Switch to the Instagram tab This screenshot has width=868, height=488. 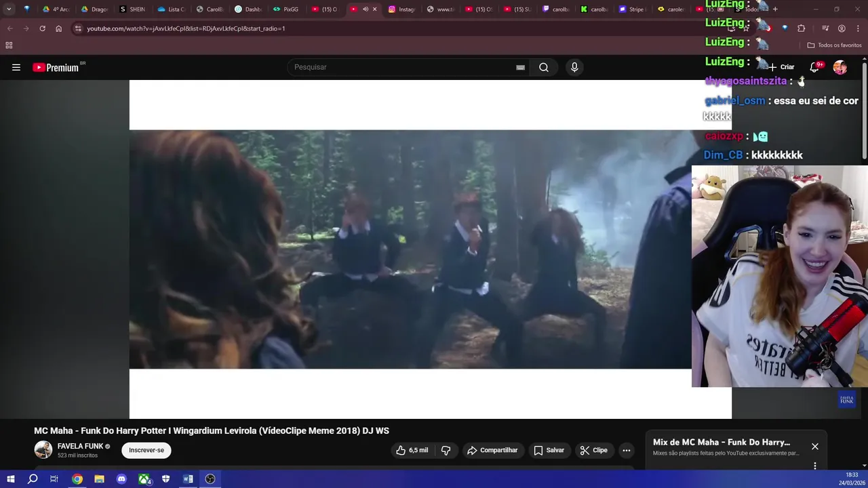click(401, 9)
